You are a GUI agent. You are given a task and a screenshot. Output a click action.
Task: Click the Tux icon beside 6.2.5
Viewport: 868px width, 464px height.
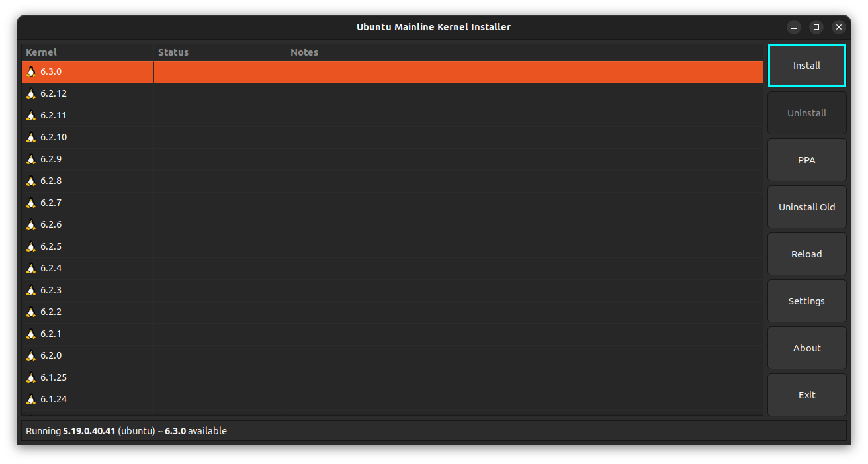point(30,246)
